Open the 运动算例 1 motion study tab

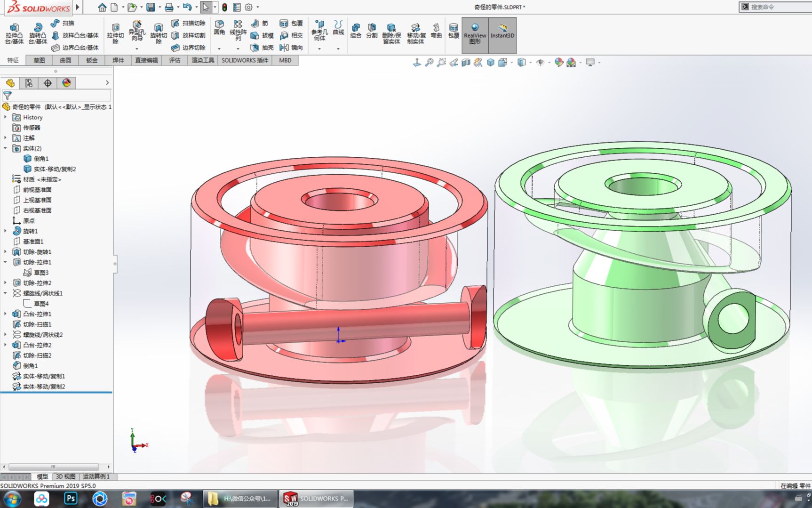point(96,476)
